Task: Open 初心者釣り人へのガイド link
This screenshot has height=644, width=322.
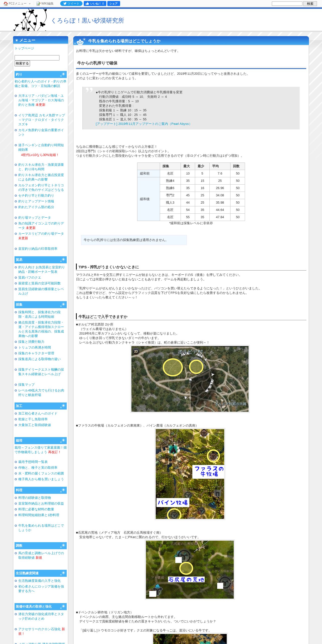Action: [40, 84]
